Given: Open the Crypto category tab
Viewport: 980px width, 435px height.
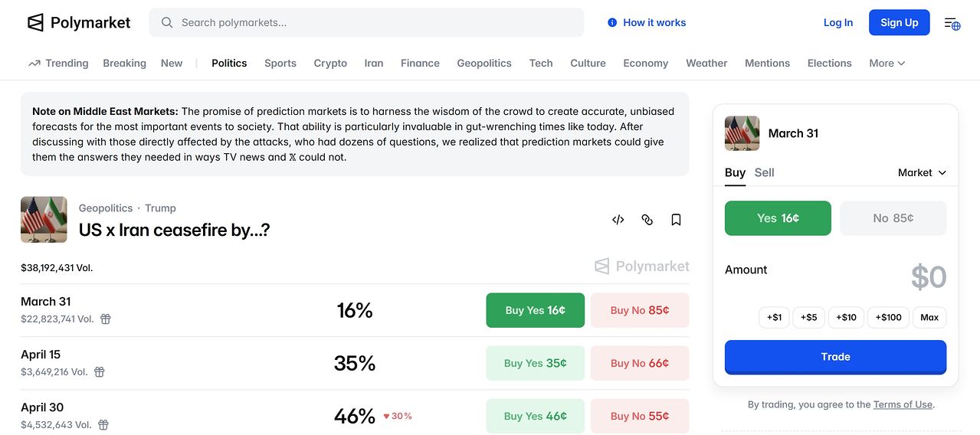Looking at the screenshot, I should (330, 64).
